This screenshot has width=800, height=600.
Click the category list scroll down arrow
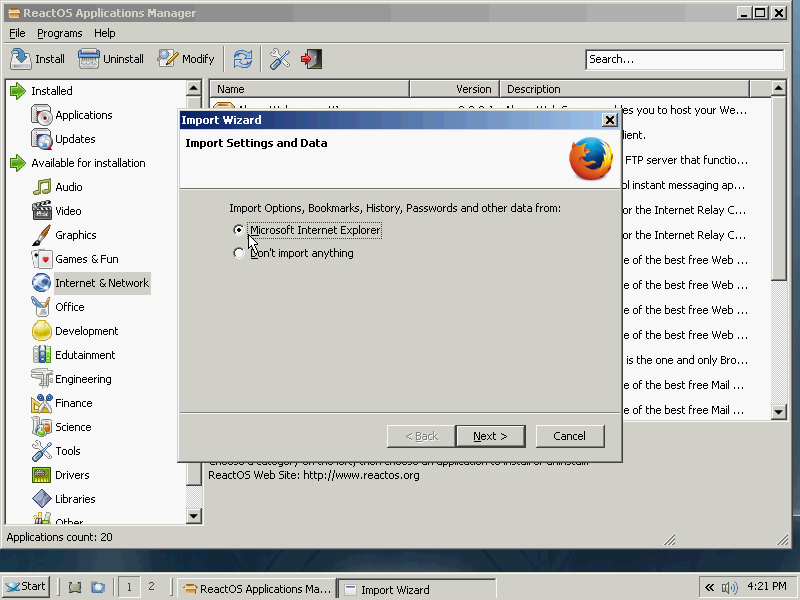click(x=194, y=516)
